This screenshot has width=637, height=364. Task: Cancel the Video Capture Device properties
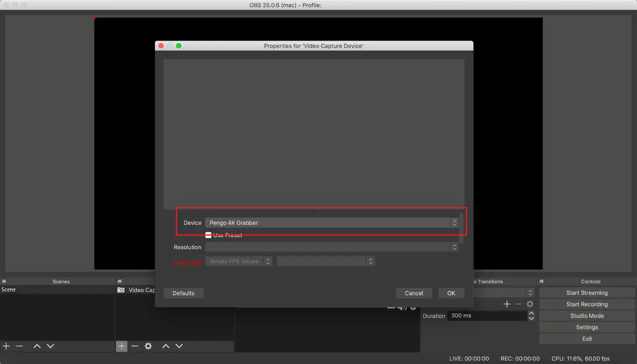[x=414, y=293]
